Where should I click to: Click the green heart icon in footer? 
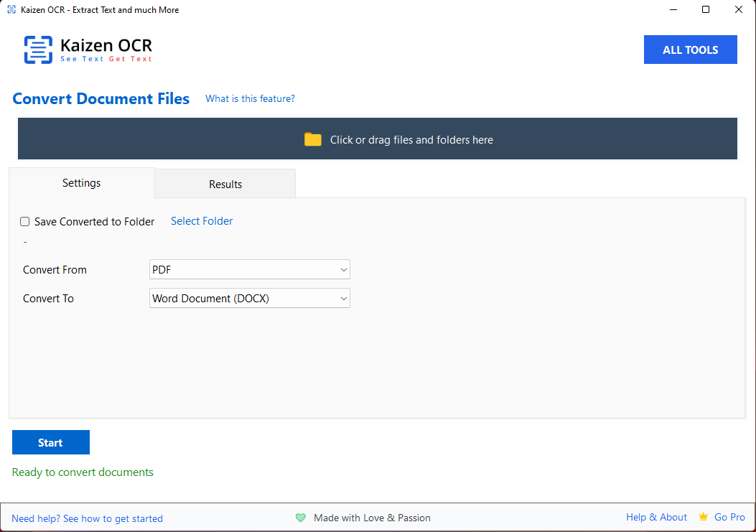coord(301,518)
